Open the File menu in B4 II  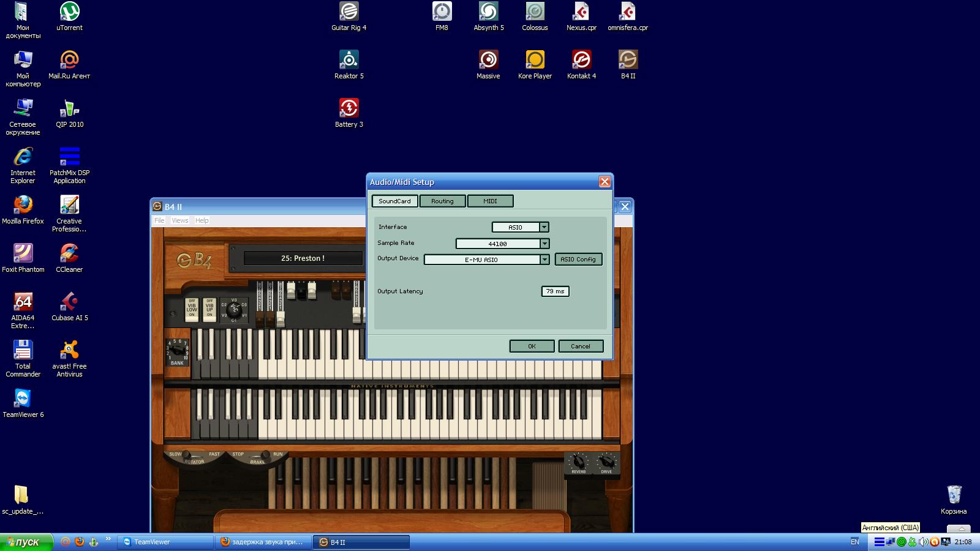pos(159,220)
